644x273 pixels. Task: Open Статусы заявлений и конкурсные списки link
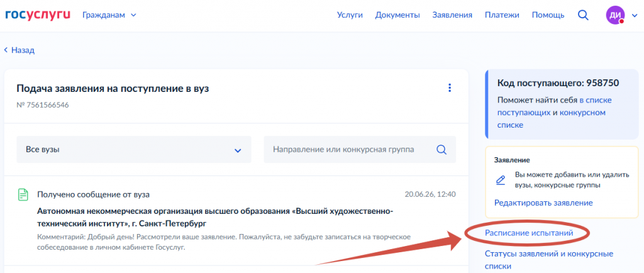(x=548, y=260)
